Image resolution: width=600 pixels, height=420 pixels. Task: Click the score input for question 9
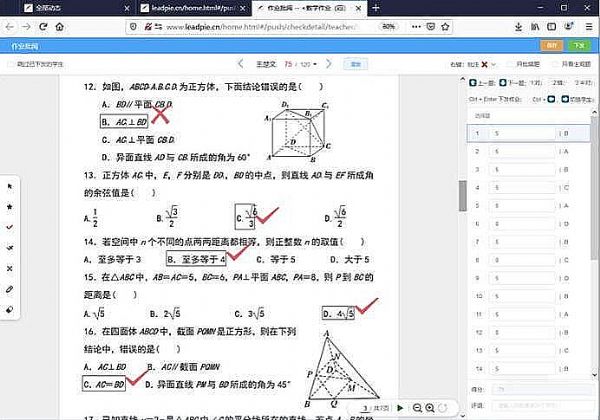(522, 278)
